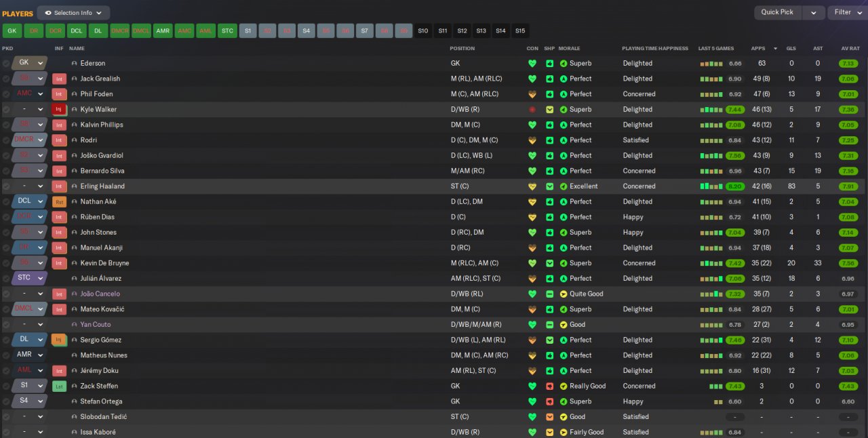The width and height of the screenshot is (868, 438).
Task: Open João Cancelo's player profile
Action: click(100, 294)
